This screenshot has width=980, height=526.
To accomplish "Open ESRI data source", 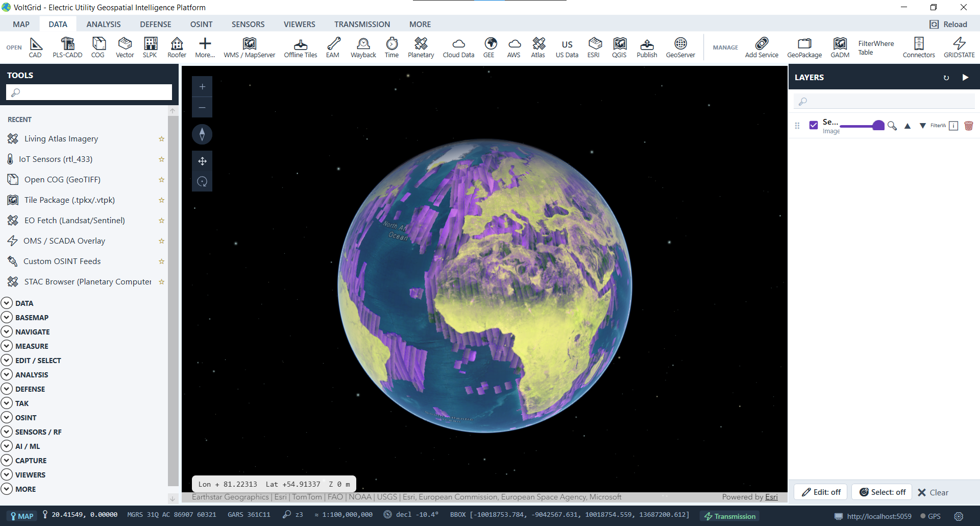I will (594, 47).
